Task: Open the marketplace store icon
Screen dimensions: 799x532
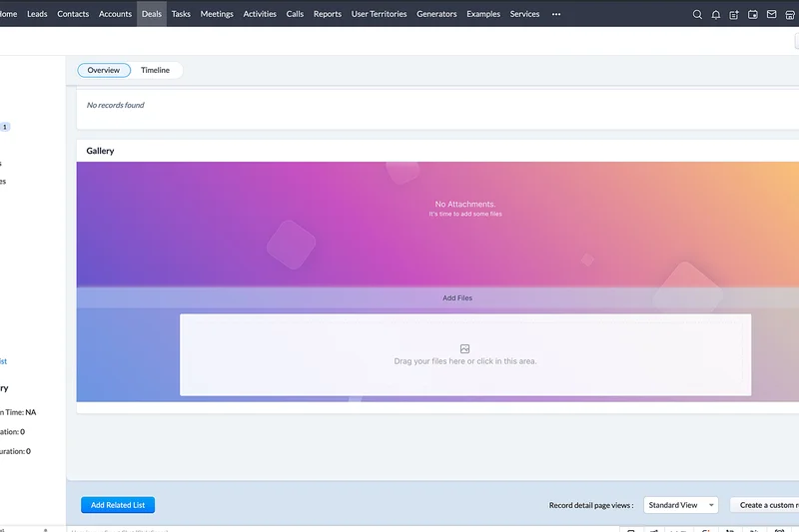Action: 790,14
